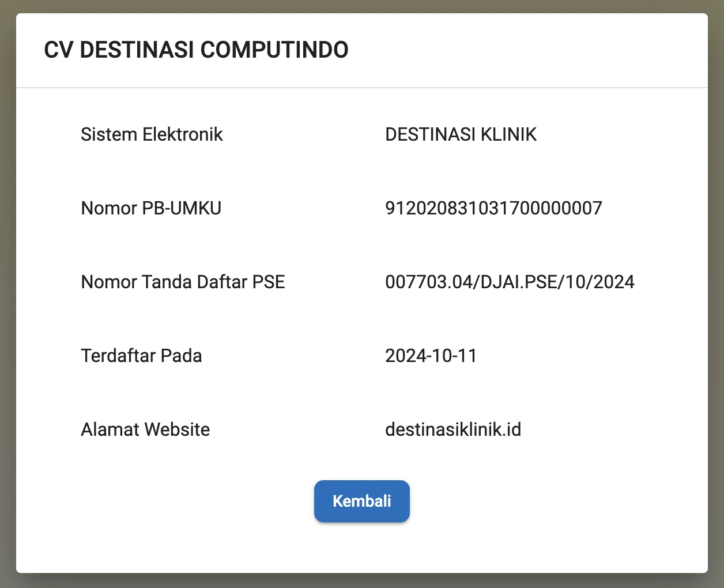This screenshot has height=588, width=724.
Task: Click the destinasiklinik.id website address
Action: 453,429
